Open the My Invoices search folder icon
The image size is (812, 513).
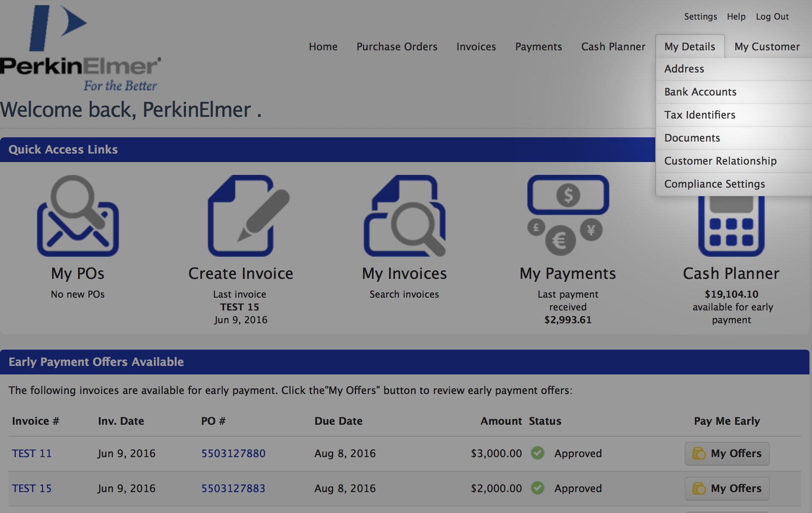pyautogui.click(x=405, y=216)
